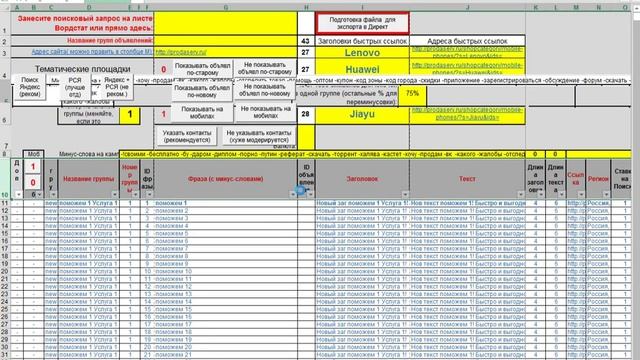
Task: Click 'Не указывать контакты' button
Action: [x=259, y=136]
